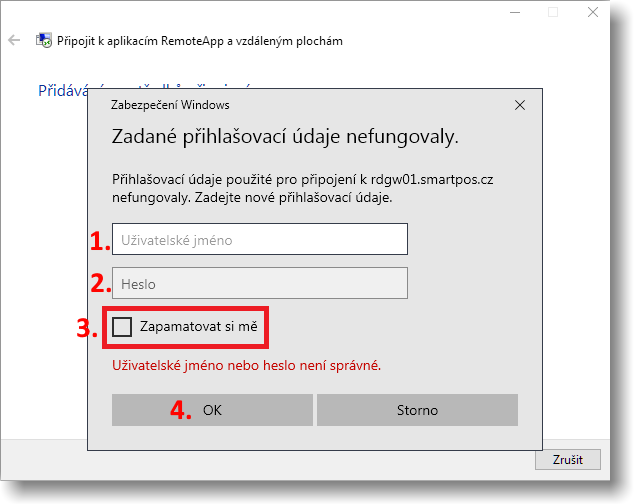Click into the Heslo password field
Image resolution: width=634 pixels, height=504 pixels.
[x=260, y=284]
